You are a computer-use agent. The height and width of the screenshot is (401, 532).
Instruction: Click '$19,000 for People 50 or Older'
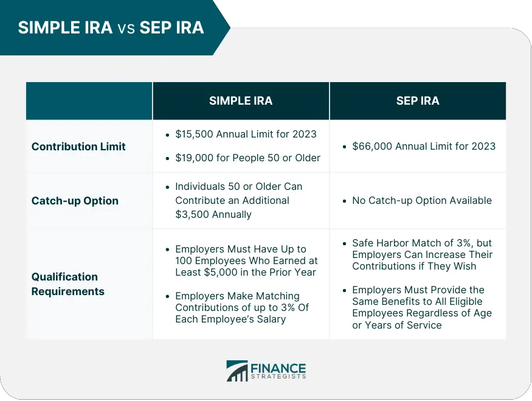pos(247,158)
